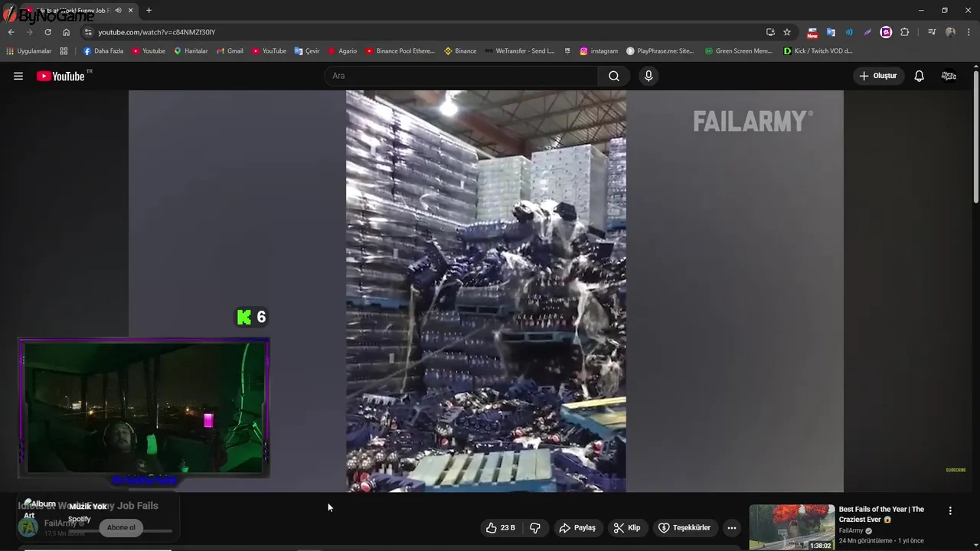The width and height of the screenshot is (980, 551).
Task: Open the Extensions puzzle menu
Action: pos(905,32)
